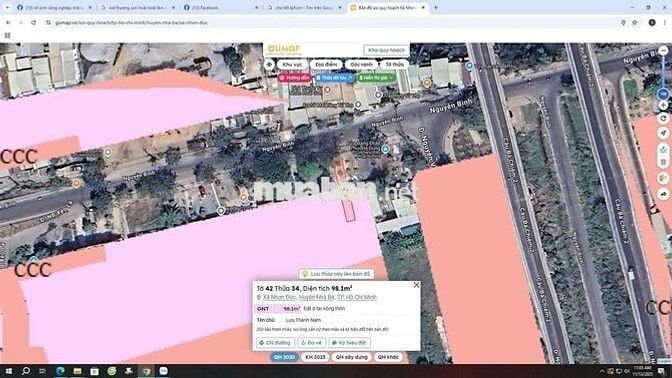Click the browser profile avatar icon
The height and width of the screenshot is (378, 672).
652,22
